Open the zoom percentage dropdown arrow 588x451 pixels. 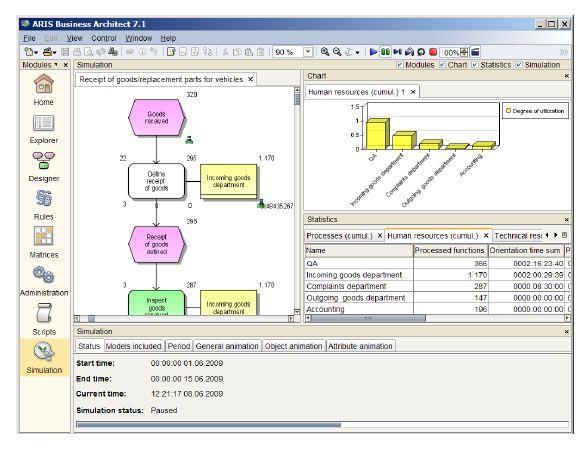point(308,52)
